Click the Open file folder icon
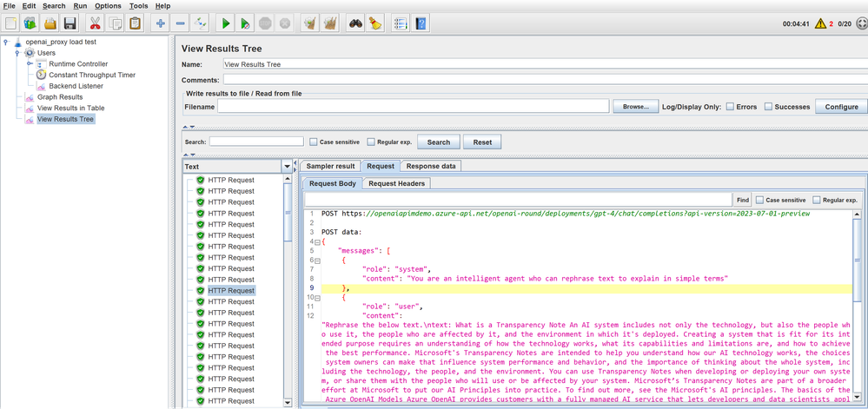The width and height of the screenshot is (868, 409). (50, 23)
